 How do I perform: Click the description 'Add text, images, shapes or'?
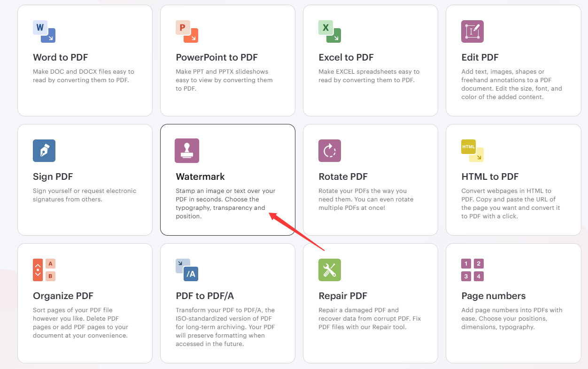503,72
